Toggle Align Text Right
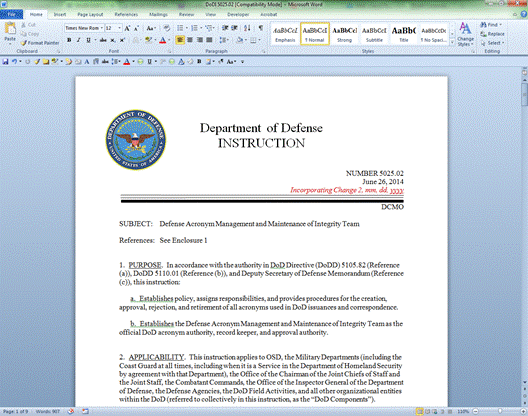The height and width of the screenshot is (416, 528). (200, 40)
